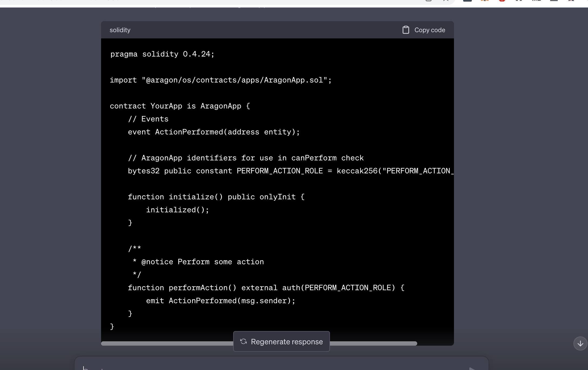Image resolution: width=588 pixels, height=370 pixels.
Task: Click the "pragma solidity 0.4.24;" line
Action: (162, 54)
